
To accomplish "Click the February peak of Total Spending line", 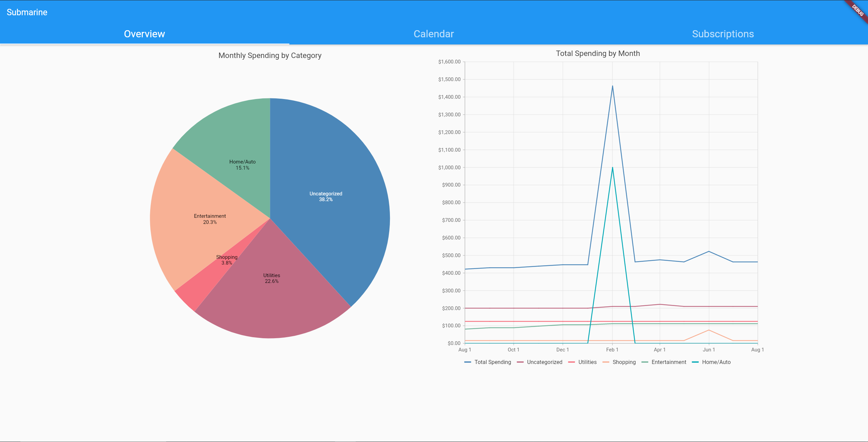I will [x=612, y=86].
